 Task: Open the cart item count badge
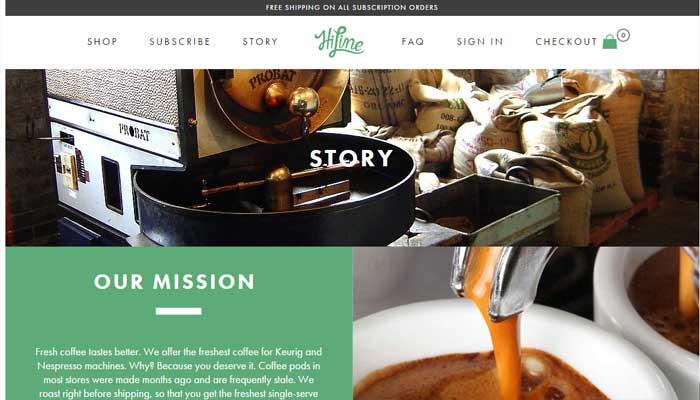623,35
